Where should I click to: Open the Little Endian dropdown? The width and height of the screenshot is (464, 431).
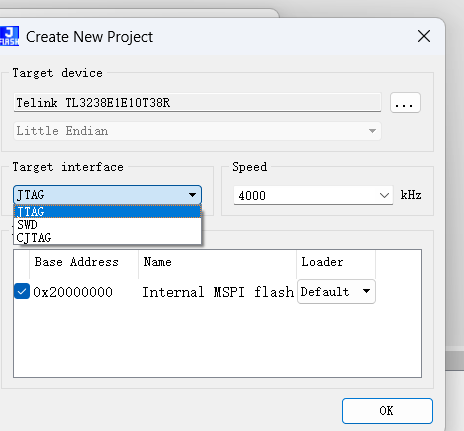(197, 131)
